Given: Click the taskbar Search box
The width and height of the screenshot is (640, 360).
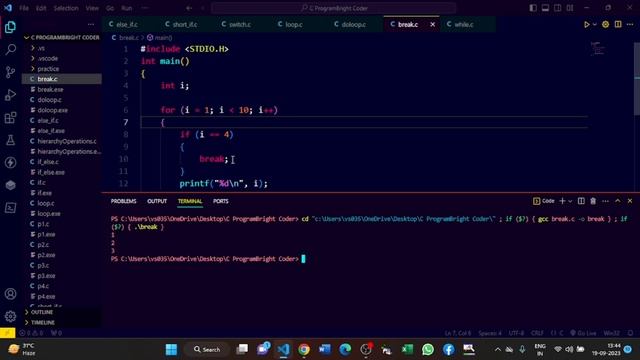Looking at the screenshot, I should point(207,349).
